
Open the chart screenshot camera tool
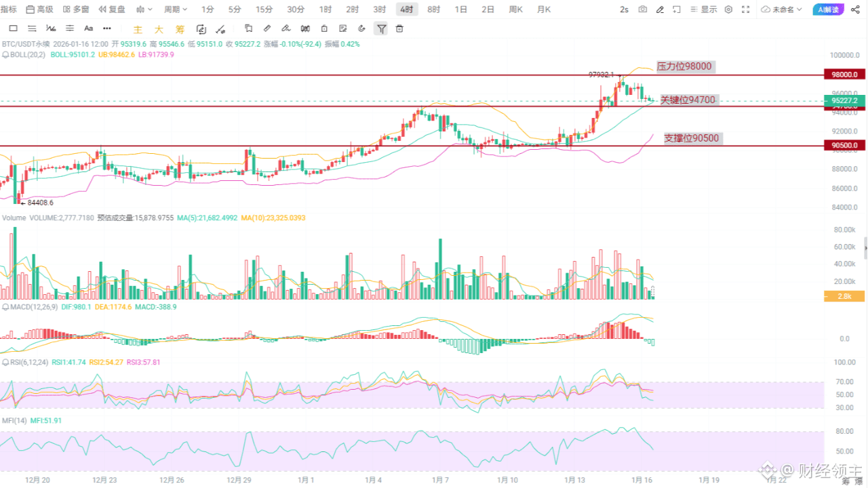click(642, 9)
